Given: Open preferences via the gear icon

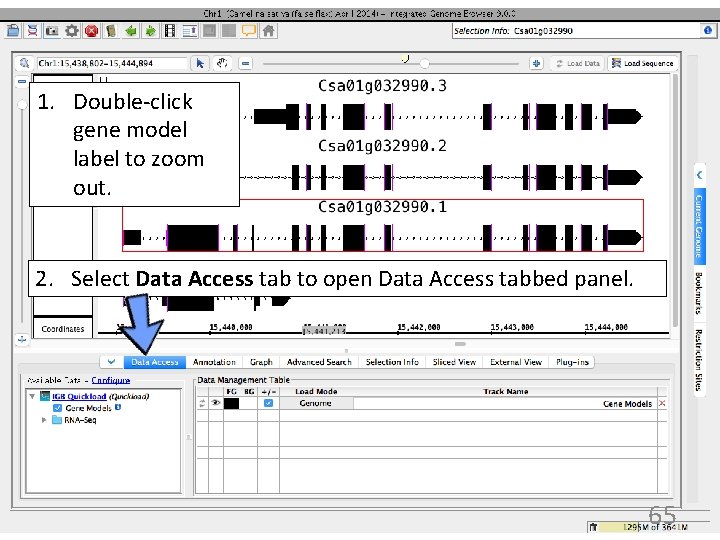Looking at the screenshot, I should point(72,31).
